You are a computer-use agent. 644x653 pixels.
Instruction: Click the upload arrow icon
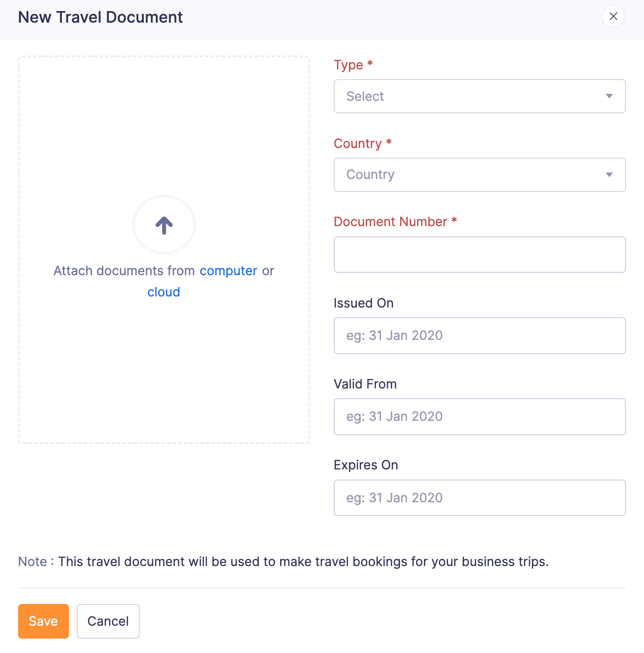pos(164,225)
